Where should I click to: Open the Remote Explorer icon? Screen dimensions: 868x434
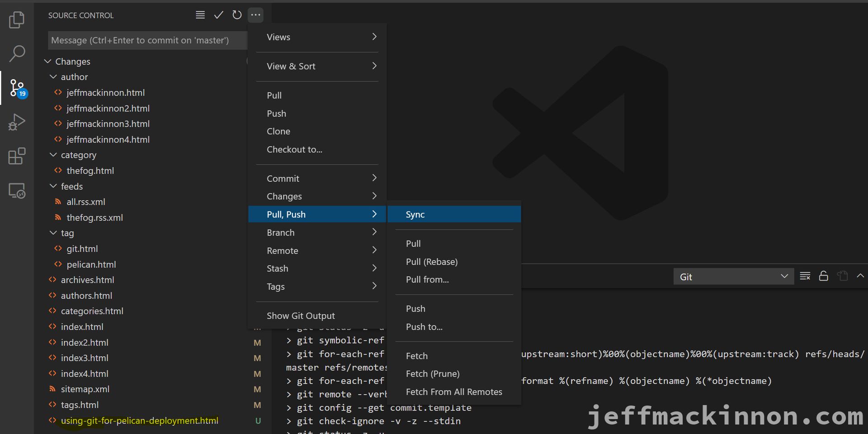(x=17, y=191)
